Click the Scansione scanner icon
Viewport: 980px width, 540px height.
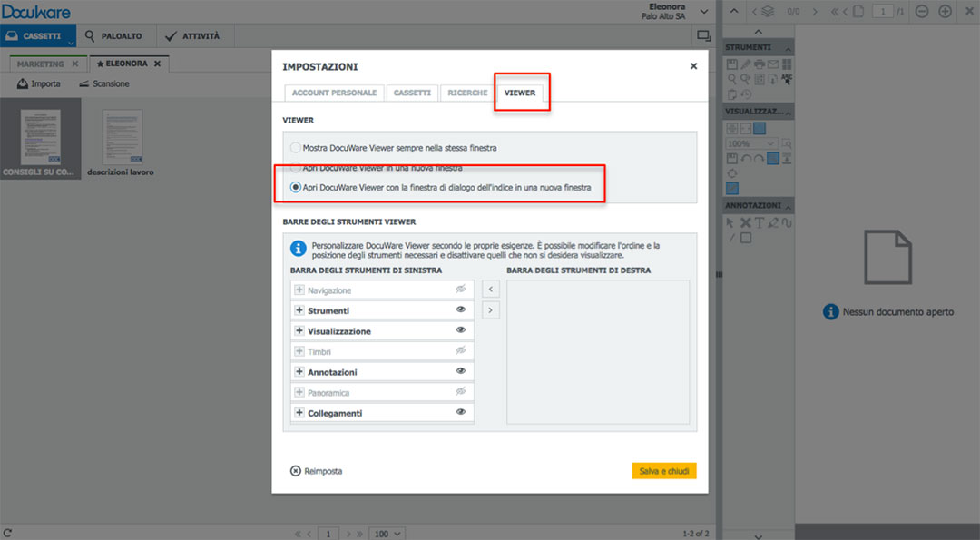pos(83,83)
